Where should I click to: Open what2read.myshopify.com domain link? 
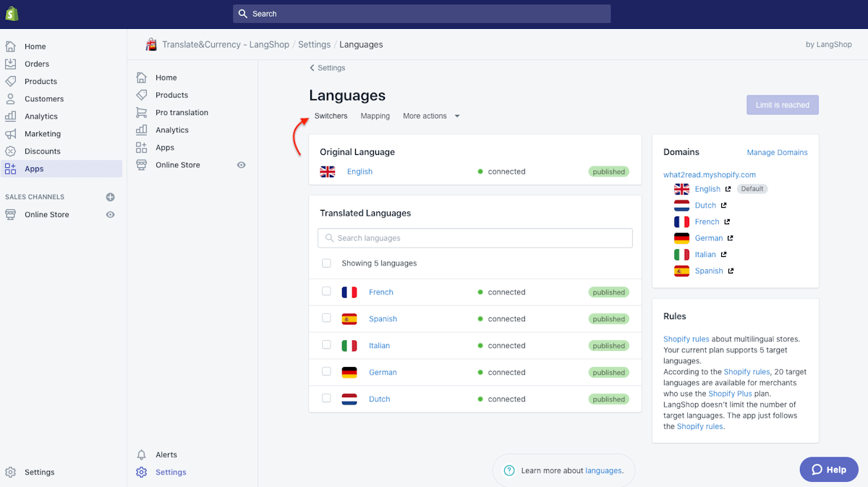click(x=710, y=174)
